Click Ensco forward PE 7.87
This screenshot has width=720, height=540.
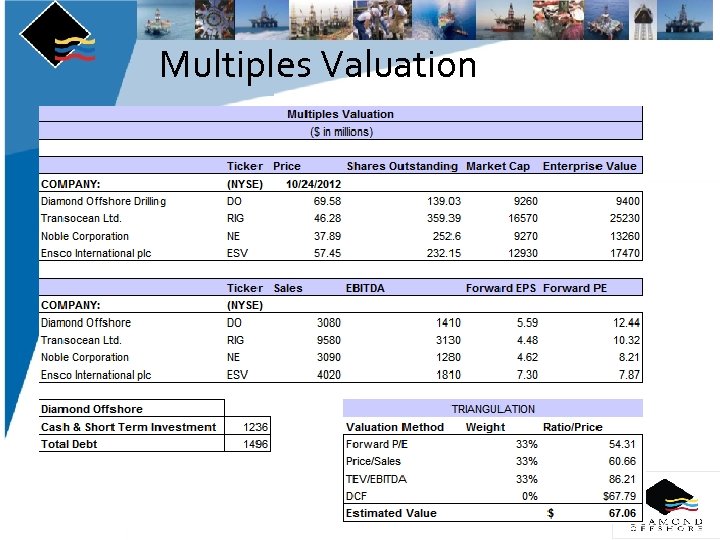pyautogui.click(x=629, y=375)
